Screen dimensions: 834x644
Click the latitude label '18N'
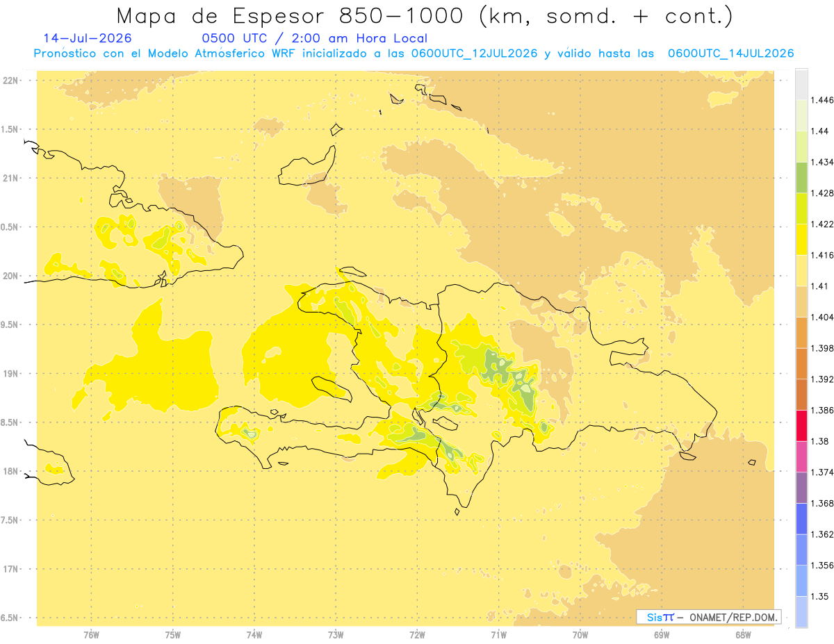(x=11, y=472)
